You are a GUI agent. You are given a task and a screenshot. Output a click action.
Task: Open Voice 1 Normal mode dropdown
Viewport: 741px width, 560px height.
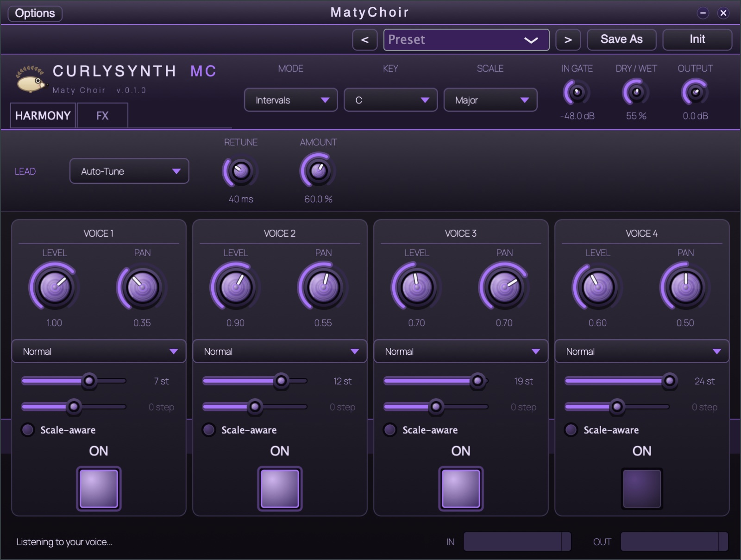99,352
